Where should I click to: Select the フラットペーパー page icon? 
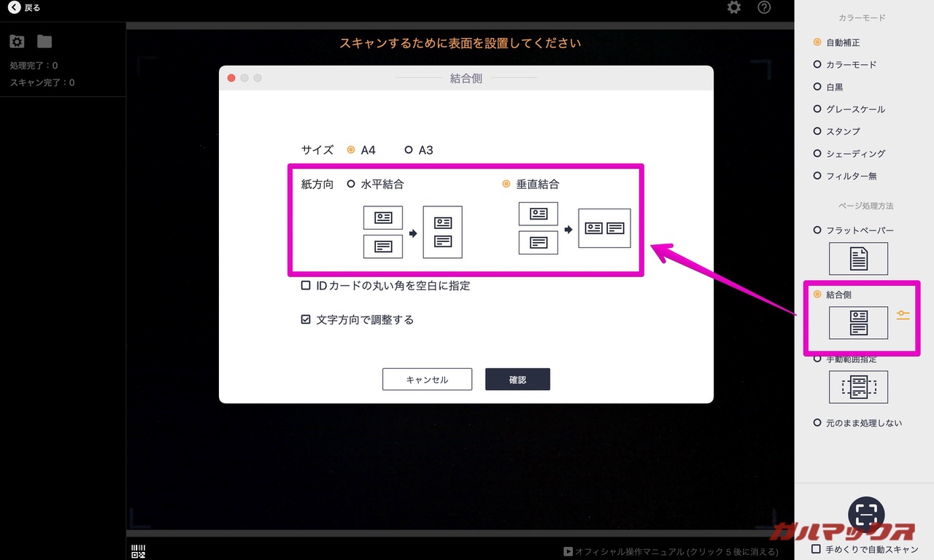858,258
